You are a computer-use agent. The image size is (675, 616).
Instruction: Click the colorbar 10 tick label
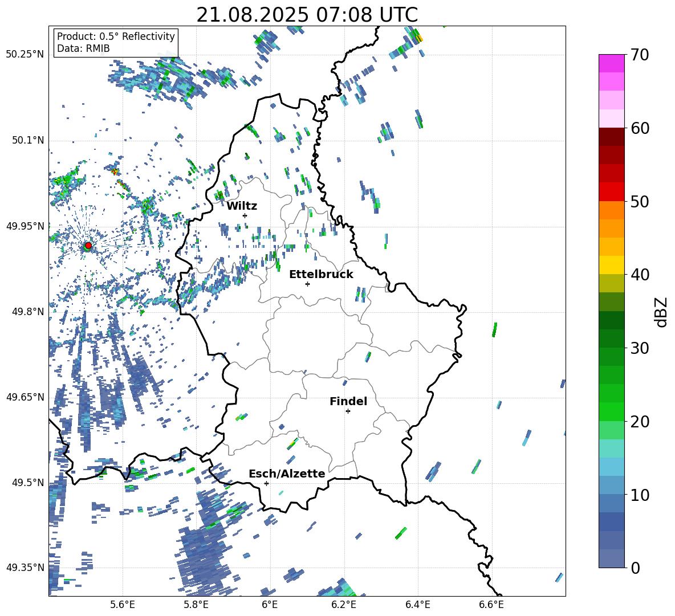pyautogui.click(x=640, y=495)
